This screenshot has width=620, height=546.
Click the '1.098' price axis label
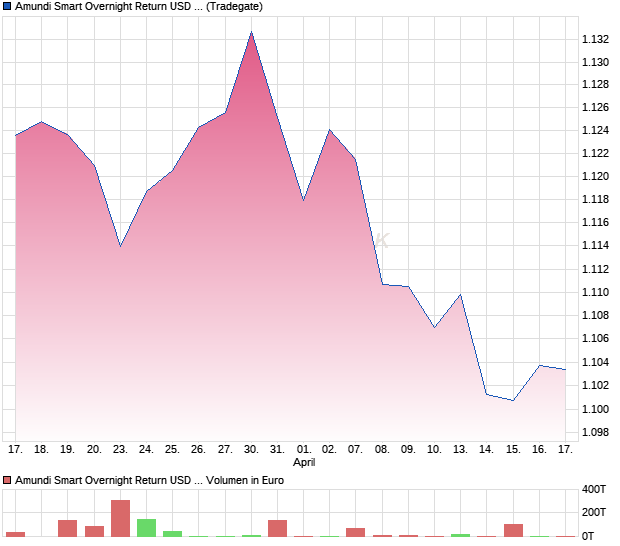click(595, 432)
